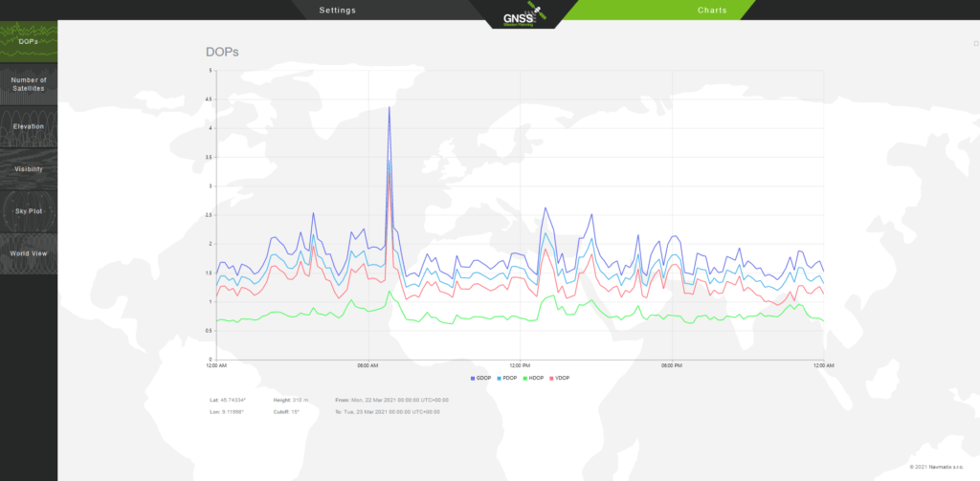The height and width of the screenshot is (481, 980).
Task: Click the highest GDOP spike on chart
Action: pos(389,107)
